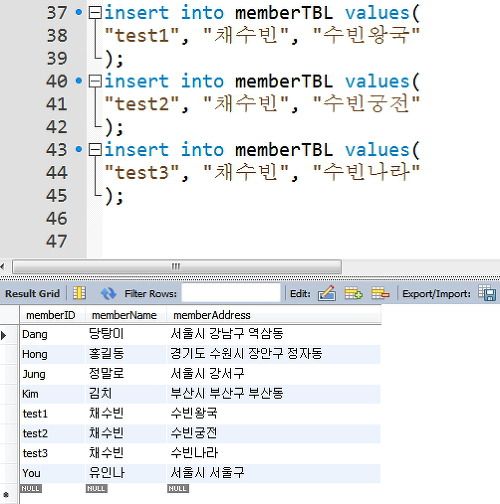Select the '수빈왕국' address cell
Image resolution: width=500 pixels, height=504 pixels.
tap(273, 414)
